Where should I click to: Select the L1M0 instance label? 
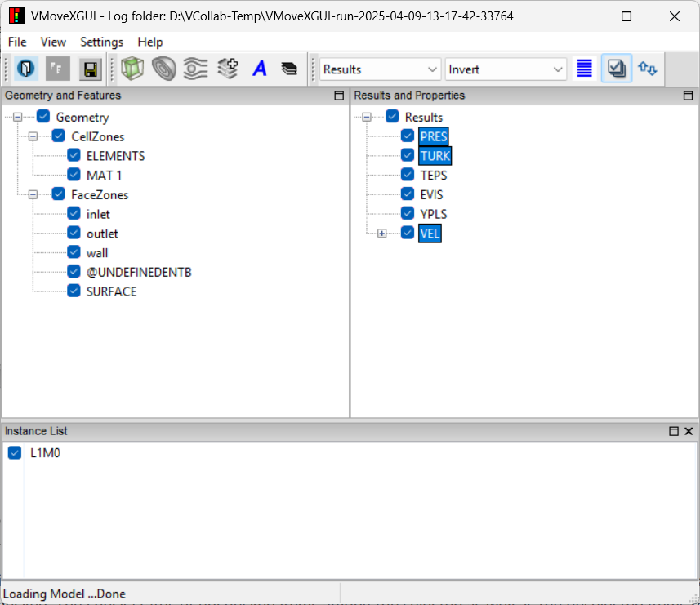(45, 453)
